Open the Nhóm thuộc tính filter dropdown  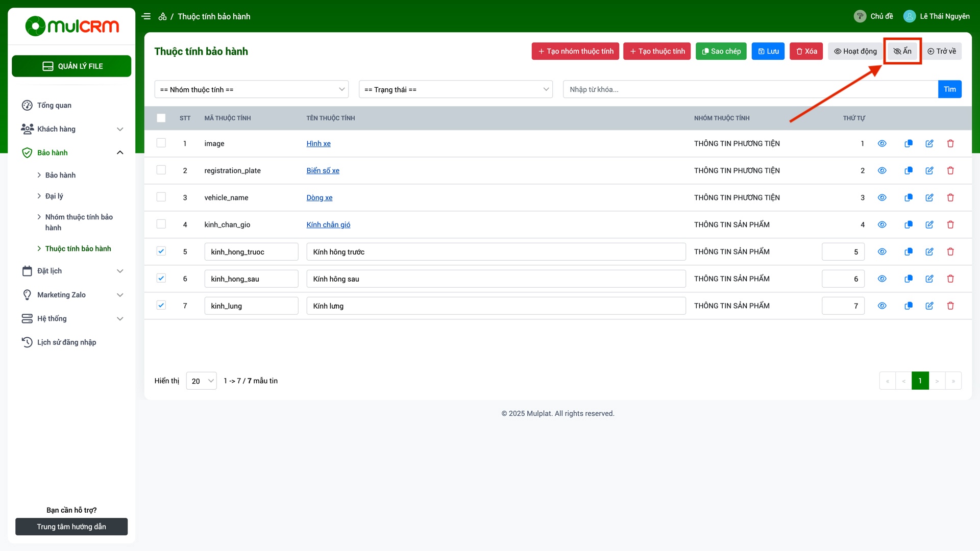coord(251,89)
